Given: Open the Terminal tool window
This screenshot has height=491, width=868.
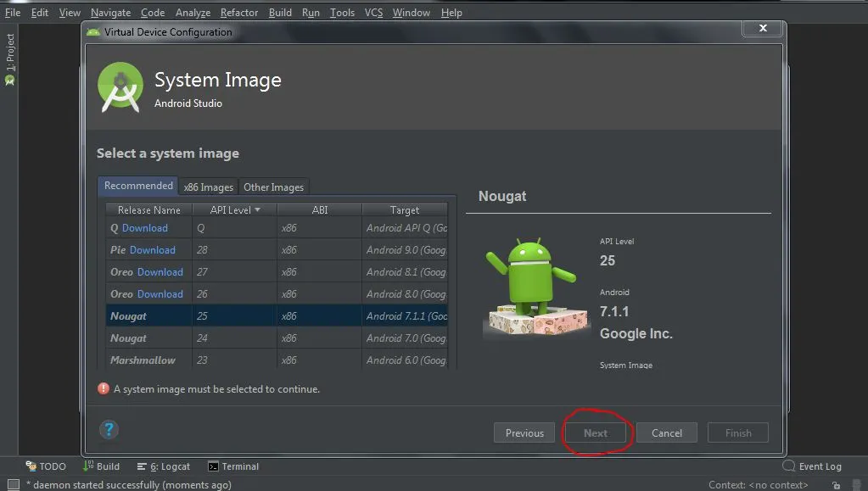Looking at the screenshot, I should [x=233, y=466].
